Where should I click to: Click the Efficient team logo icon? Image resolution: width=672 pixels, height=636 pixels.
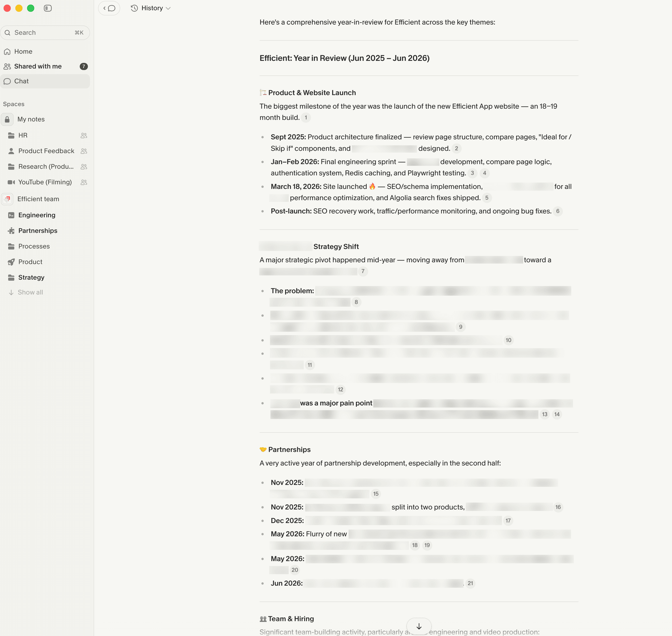(7, 199)
